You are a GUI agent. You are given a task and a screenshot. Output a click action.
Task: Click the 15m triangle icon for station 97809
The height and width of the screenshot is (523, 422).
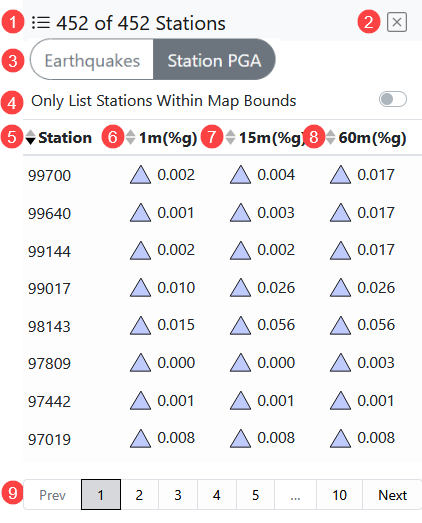click(241, 363)
